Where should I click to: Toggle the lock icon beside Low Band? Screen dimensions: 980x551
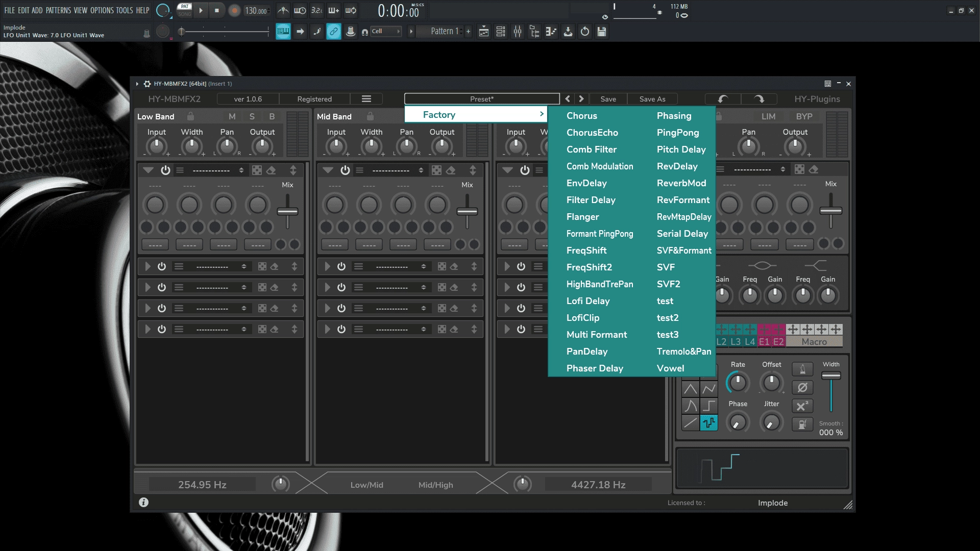(190, 116)
